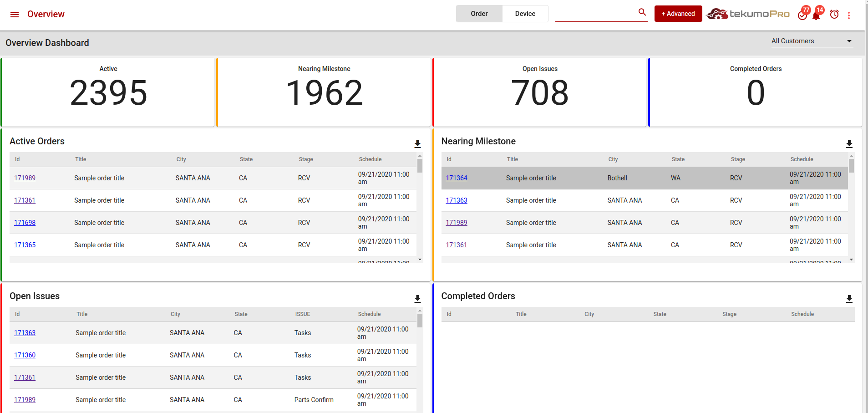The height and width of the screenshot is (413, 868).
Task: Switch search mode to Order
Action: [x=479, y=14]
